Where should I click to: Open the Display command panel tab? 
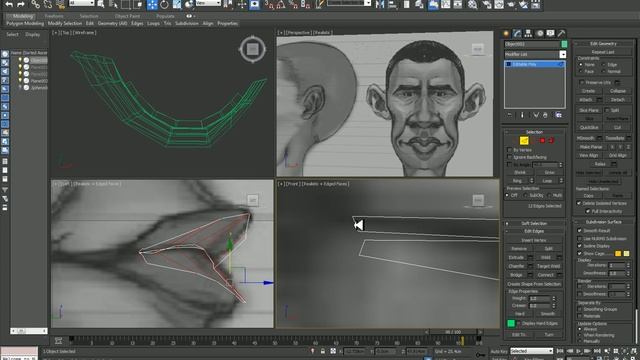(551, 33)
